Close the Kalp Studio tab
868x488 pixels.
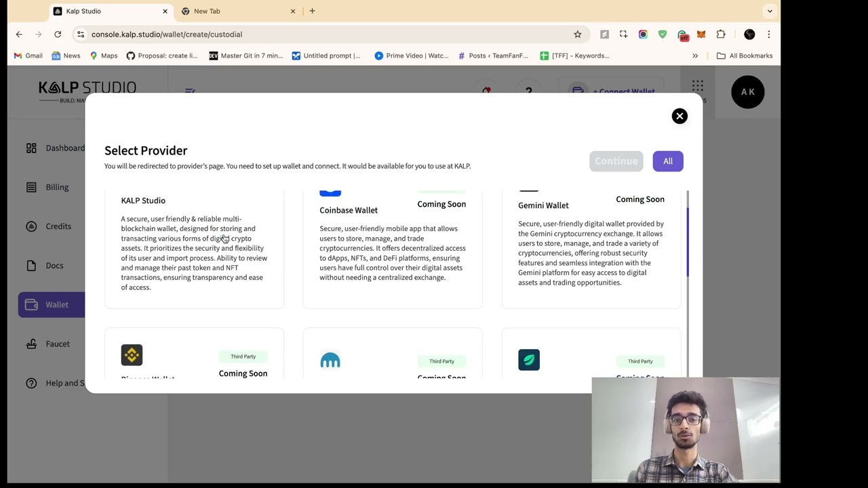pos(165,11)
